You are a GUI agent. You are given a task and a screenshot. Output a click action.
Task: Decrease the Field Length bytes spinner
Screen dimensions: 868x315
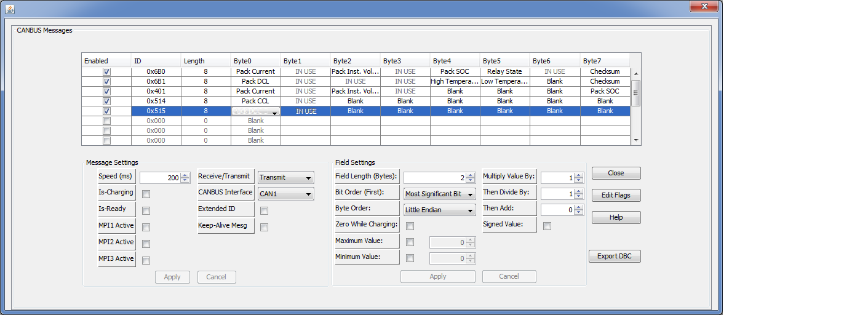point(471,180)
